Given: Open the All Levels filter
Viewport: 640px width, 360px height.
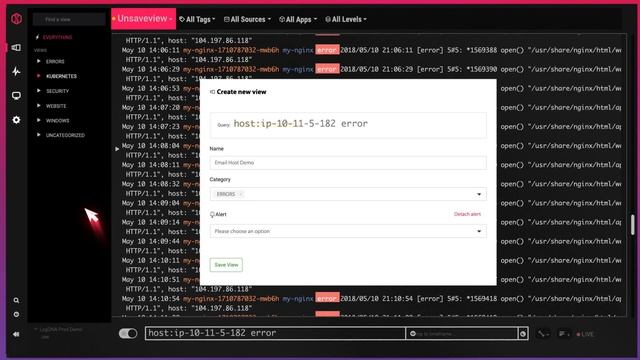Looking at the screenshot, I should click(346, 19).
